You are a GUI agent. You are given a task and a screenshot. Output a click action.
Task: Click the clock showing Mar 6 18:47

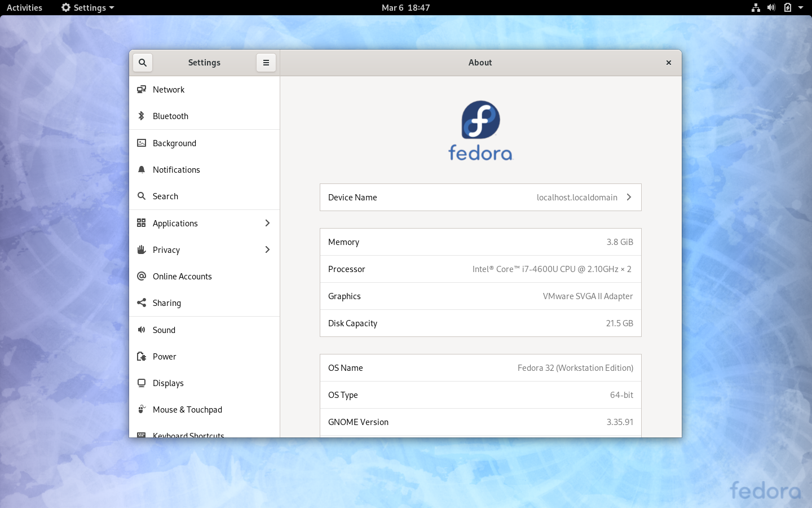click(x=406, y=7)
